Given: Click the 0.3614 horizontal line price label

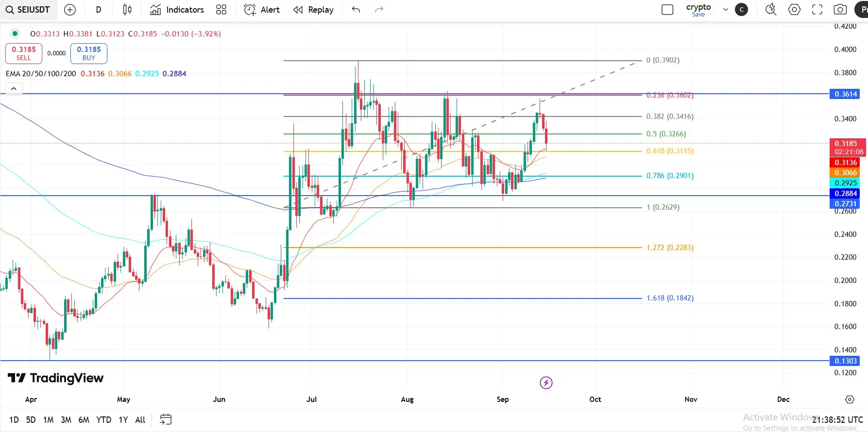Looking at the screenshot, I should pyautogui.click(x=845, y=94).
